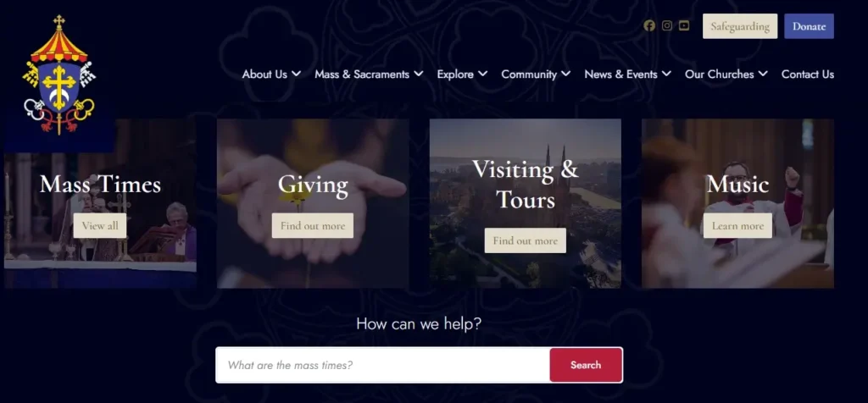Focus the 'What are the mass times?' search field
Image resolution: width=868 pixels, height=403 pixels.
click(383, 365)
